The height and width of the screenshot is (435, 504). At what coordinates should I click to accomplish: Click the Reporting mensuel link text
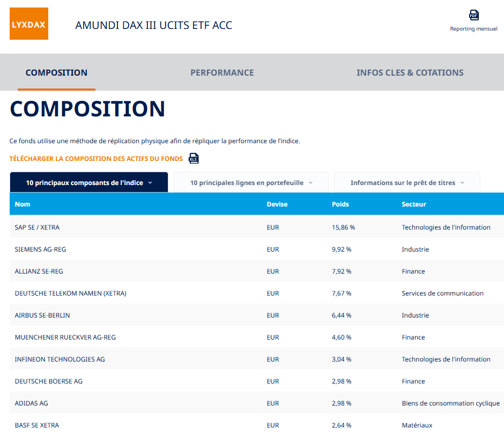click(x=473, y=29)
